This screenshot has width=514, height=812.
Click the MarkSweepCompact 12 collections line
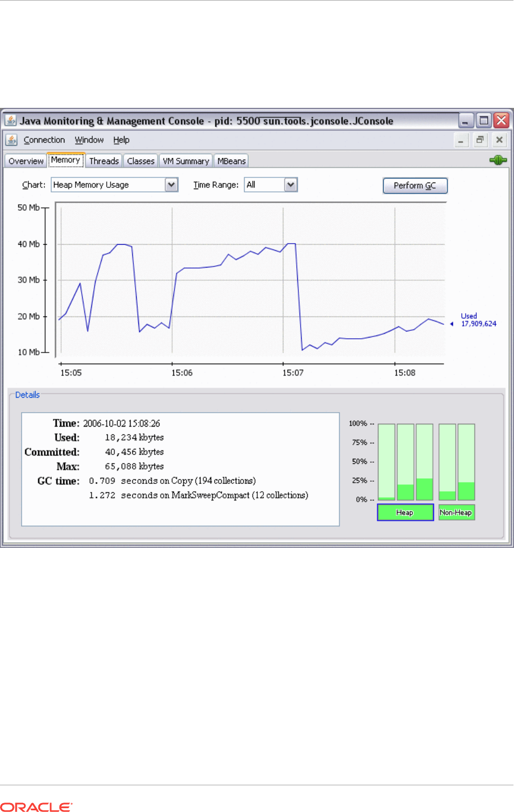[x=198, y=496]
